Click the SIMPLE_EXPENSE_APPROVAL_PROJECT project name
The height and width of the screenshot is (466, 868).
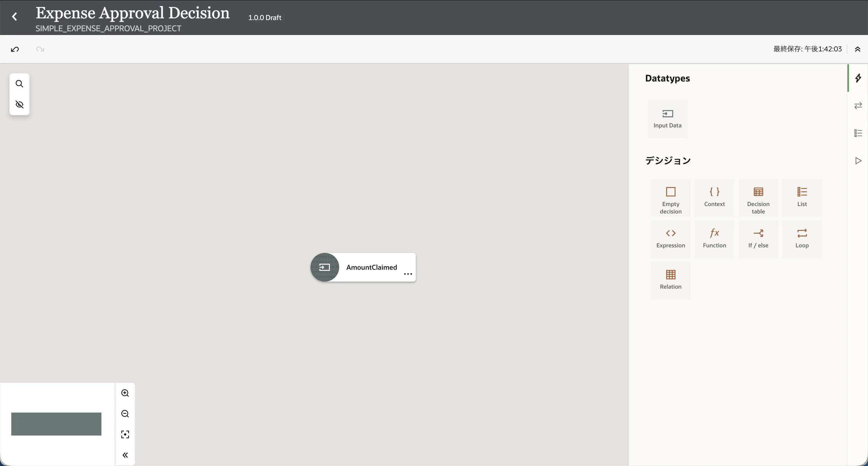tap(108, 29)
